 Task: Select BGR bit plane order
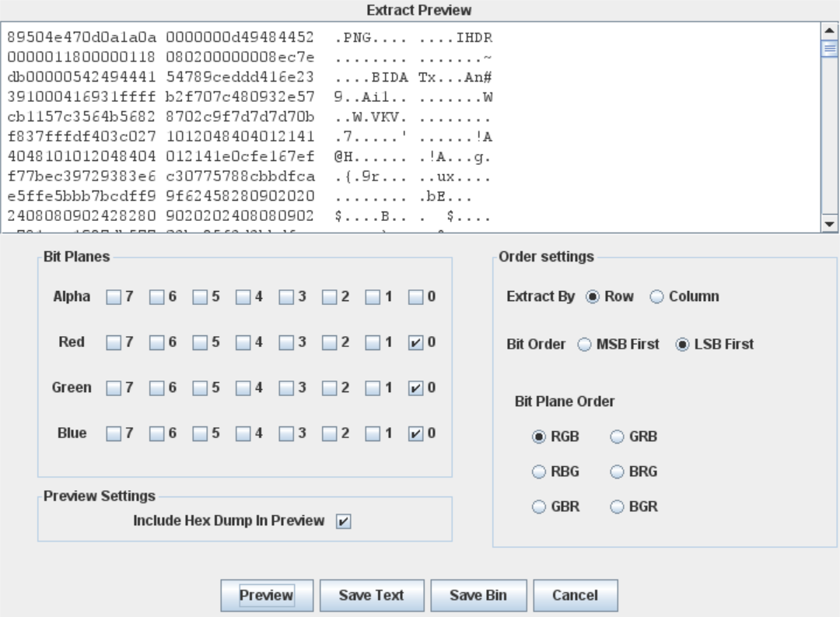(617, 507)
